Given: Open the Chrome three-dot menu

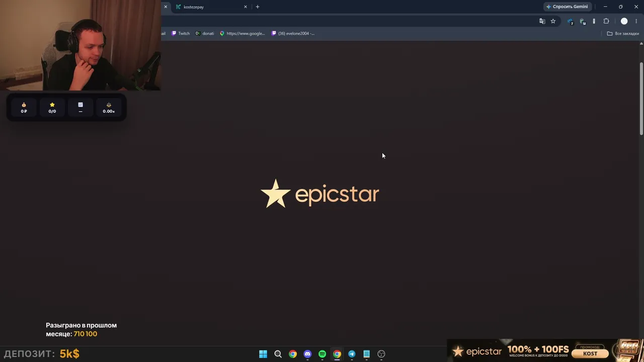Looking at the screenshot, I should pyautogui.click(x=636, y=21).
